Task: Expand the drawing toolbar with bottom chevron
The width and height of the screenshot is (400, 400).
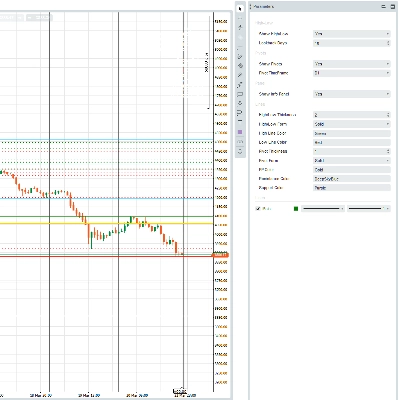Action: click(x=240, y=152)
